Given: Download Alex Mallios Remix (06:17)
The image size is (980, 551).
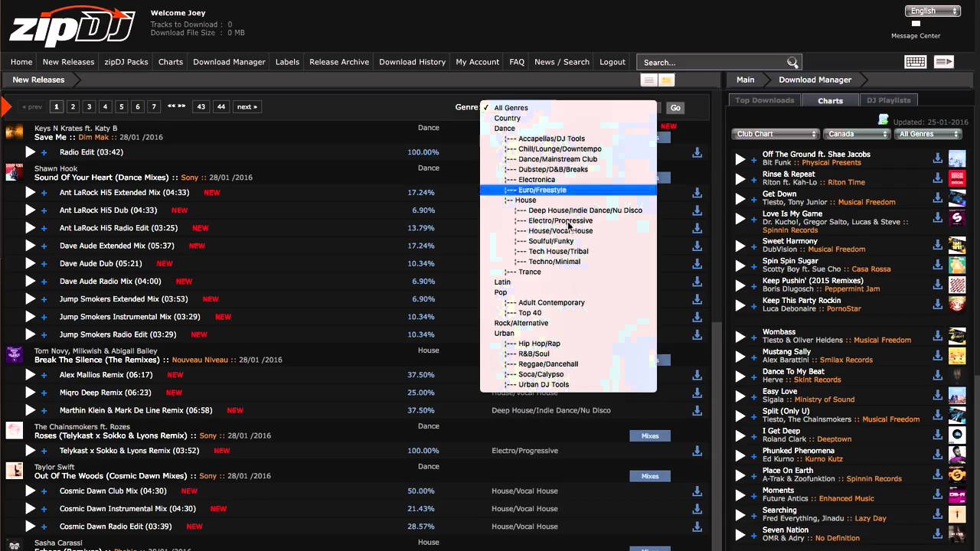Looking at the screenshot, I should click(x=697, y=375).
